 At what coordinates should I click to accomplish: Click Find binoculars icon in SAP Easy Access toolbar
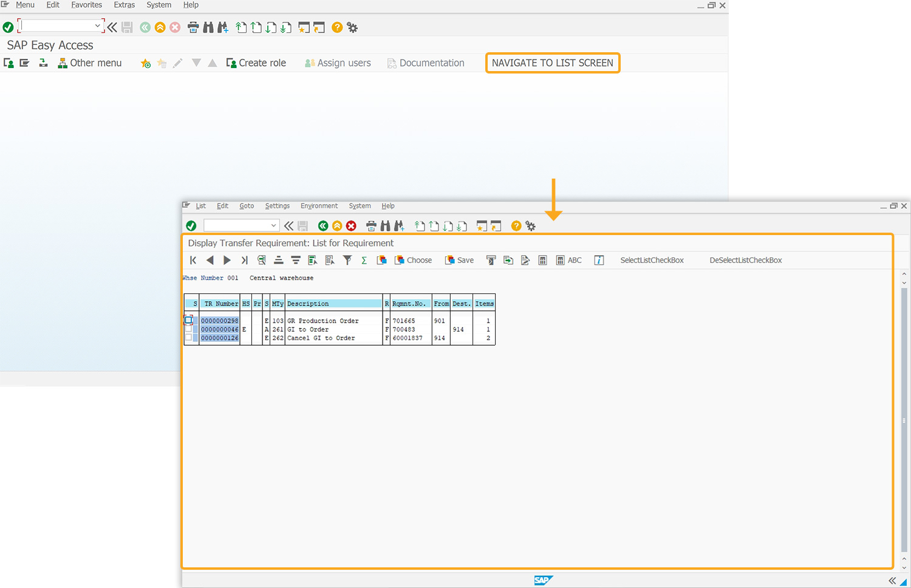(208, 27)
